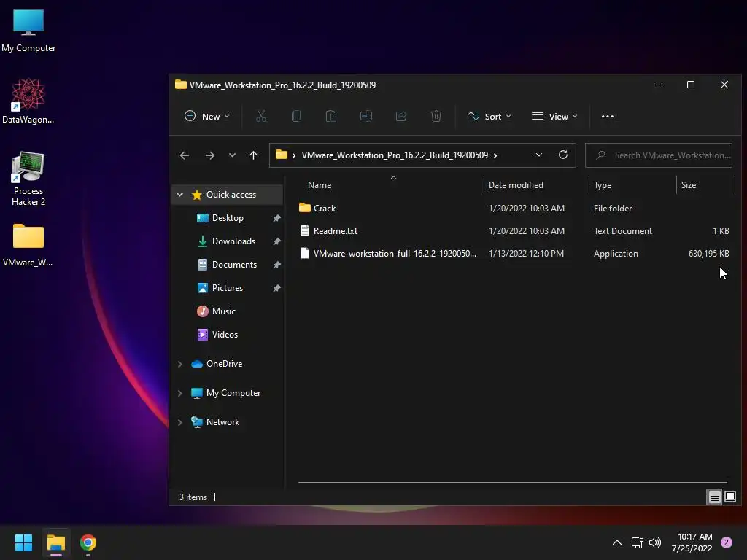Click File Explorer in the taskbar
747x560 pixels.
[55, 542]
